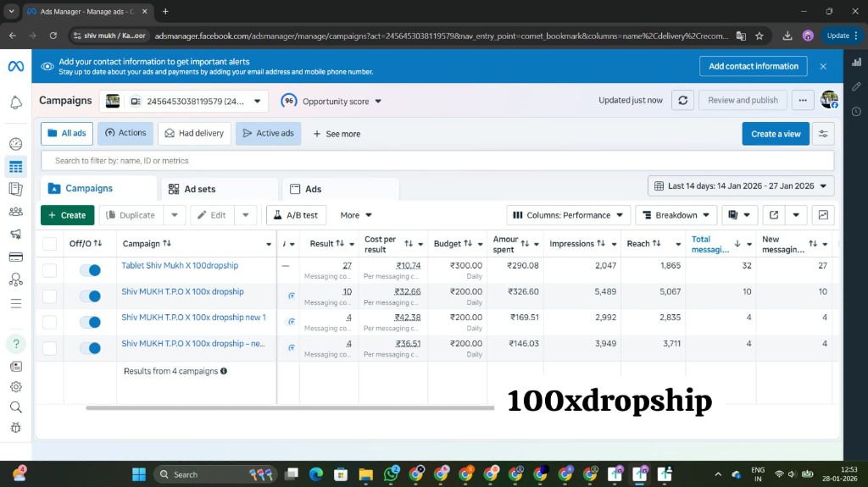Open profile avatar in top right
This screenshot has height=487, width=868.
pyautogui.click(x=829, y=100)
